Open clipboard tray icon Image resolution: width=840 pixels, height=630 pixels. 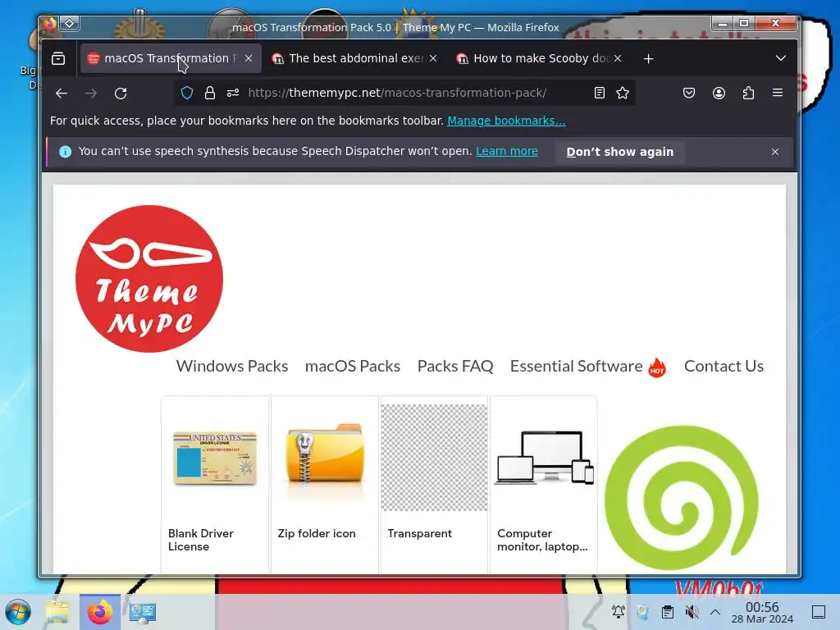pos(668,612)
